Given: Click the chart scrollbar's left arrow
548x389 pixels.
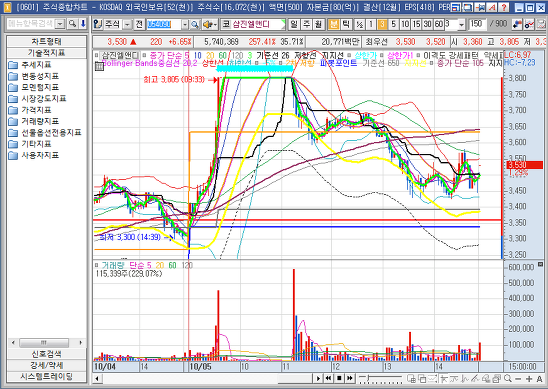Looking at the screenshot, I should pos(97,379).
